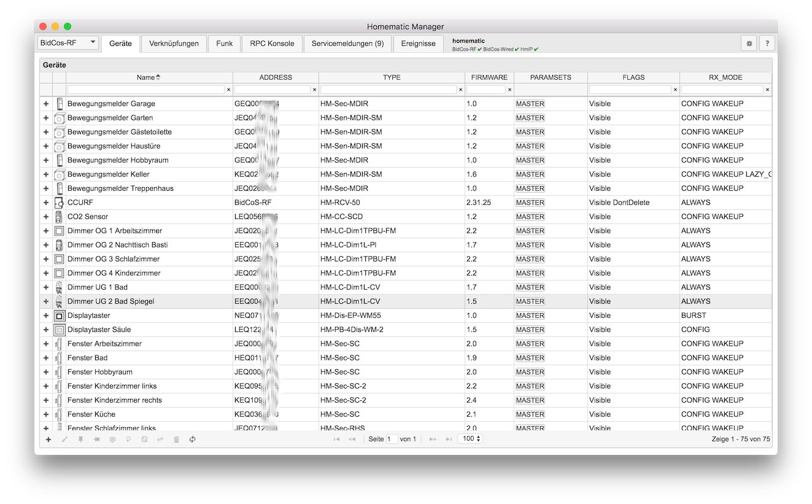Focus the FLAGS filter input field
The image size is (812, 504).
[x=630, y=90]
